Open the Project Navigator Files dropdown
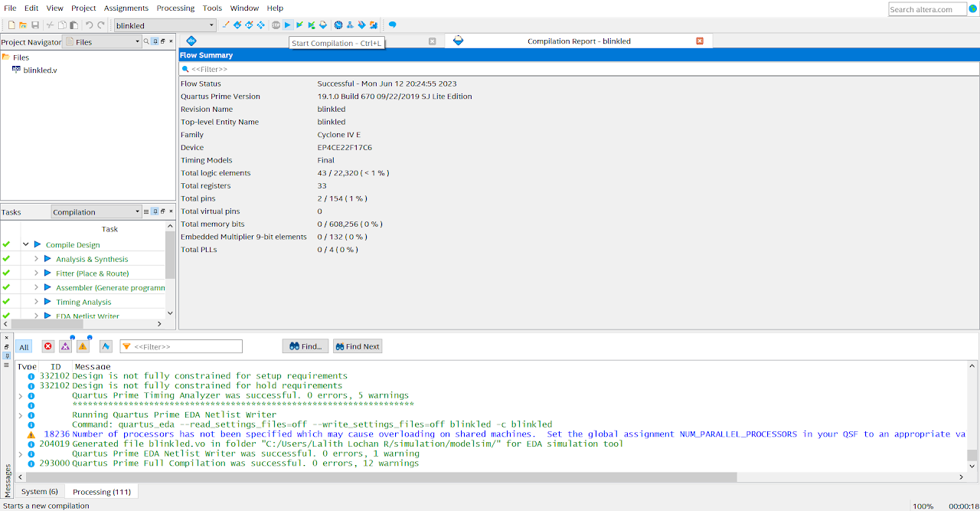 [x=103, y=41]
